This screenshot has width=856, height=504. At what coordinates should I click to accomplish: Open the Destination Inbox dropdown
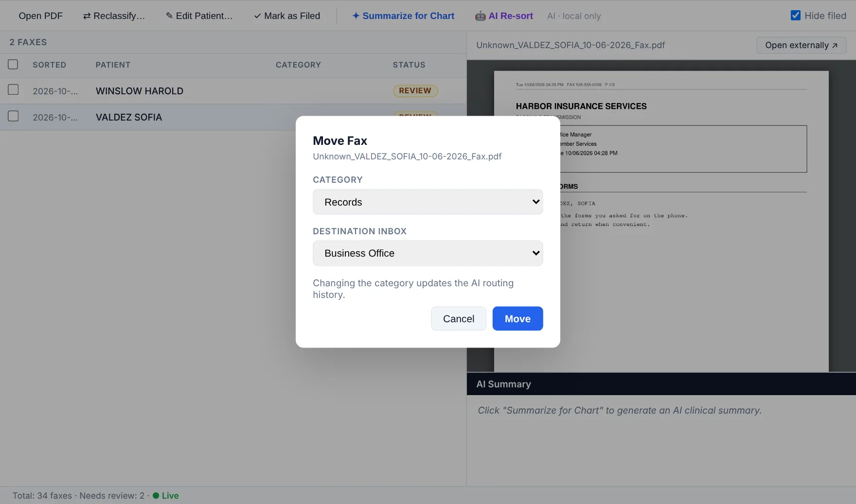tap(428, 253)
